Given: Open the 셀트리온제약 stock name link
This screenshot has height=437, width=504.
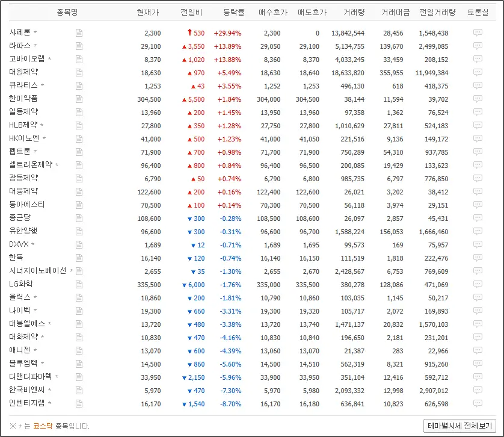Looking at the screenshot, I should click(x=31, y=165).
